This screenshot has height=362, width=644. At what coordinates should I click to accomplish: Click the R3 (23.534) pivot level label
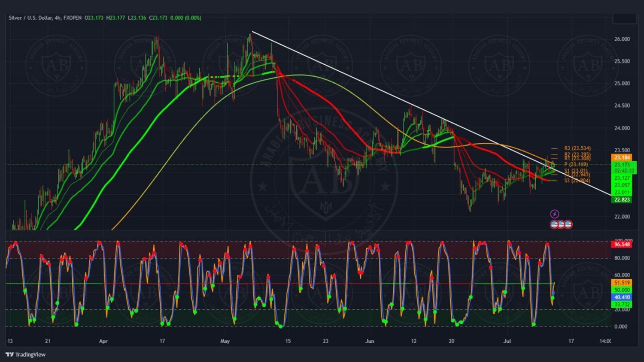tap(577, 148)
